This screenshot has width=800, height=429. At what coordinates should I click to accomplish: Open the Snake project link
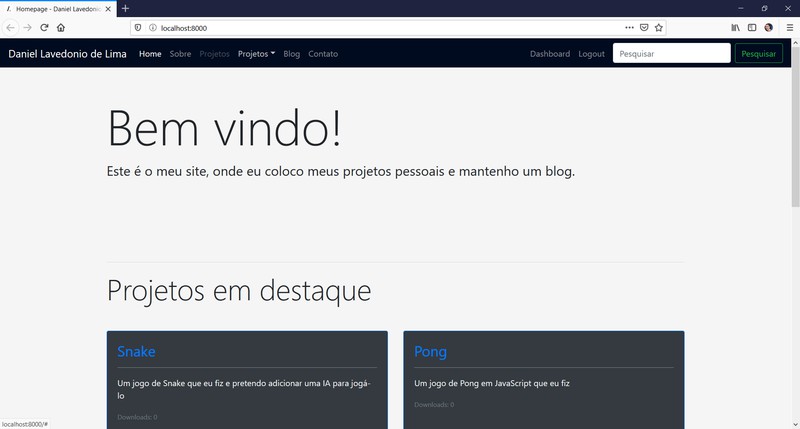coord(136,351)
